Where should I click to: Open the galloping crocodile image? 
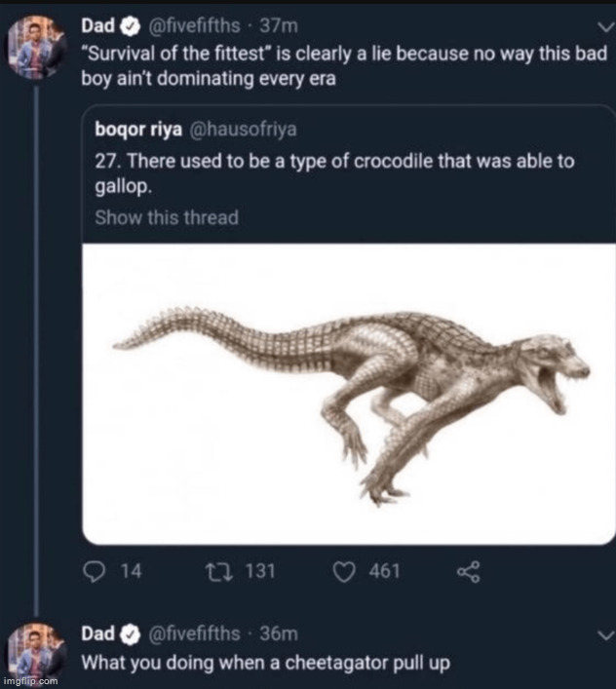348,394
